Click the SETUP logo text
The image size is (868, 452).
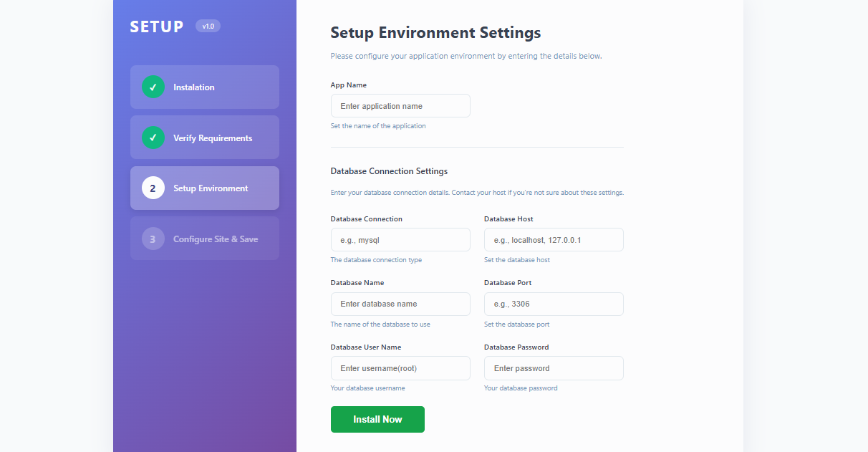click(157, 26)
